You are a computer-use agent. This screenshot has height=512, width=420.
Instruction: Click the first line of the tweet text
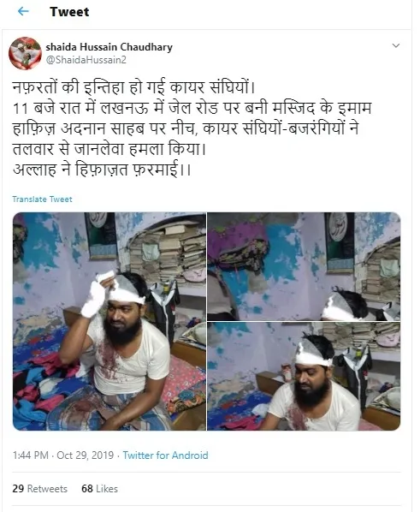coord(133,87)
